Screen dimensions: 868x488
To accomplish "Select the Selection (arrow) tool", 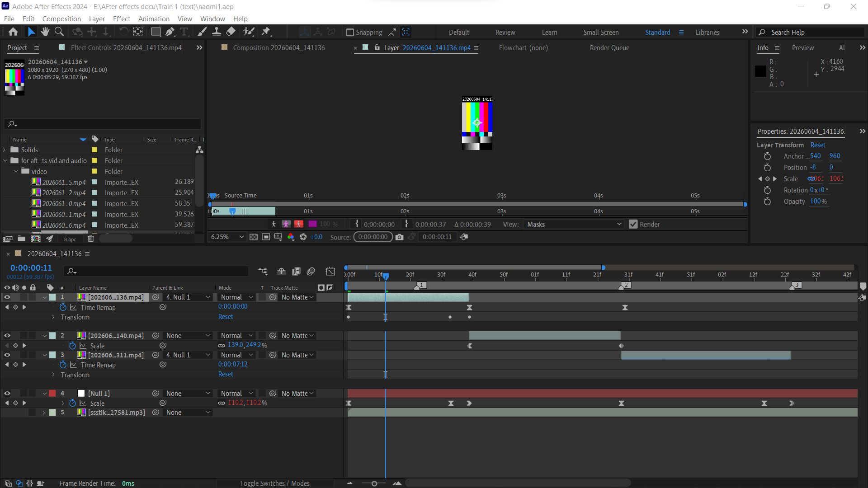I will point(31,32).
